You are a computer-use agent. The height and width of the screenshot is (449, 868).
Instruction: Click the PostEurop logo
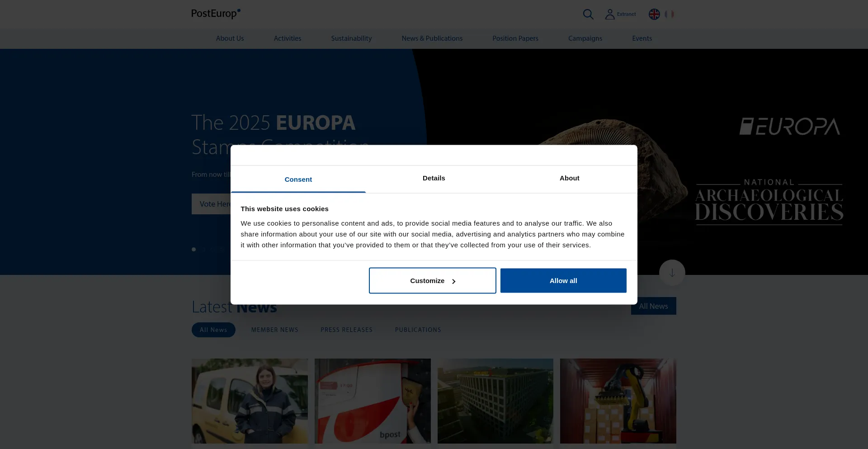216,14
